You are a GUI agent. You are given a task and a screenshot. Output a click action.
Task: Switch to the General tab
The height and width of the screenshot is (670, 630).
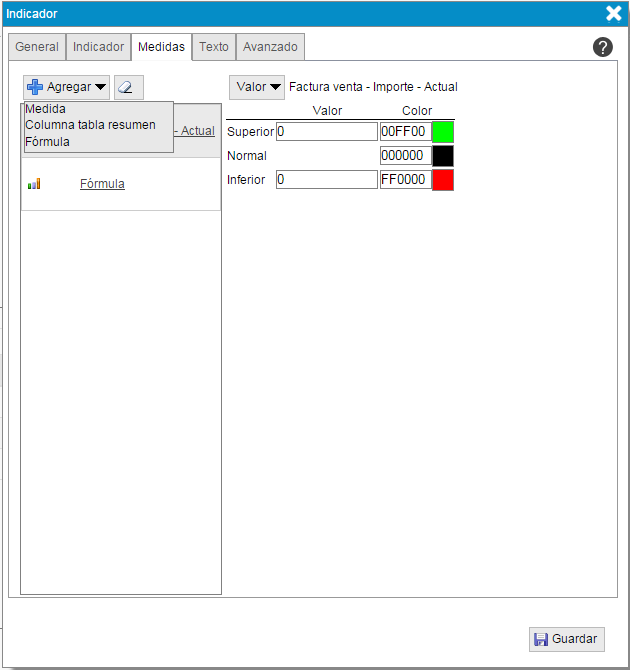37,47
